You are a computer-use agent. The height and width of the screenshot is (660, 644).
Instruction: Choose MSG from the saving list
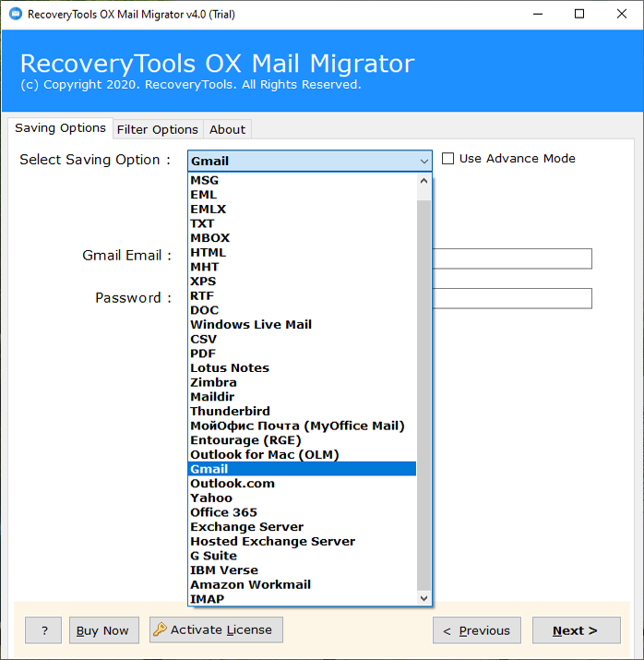pyautogui.click(x=302, y=180)
